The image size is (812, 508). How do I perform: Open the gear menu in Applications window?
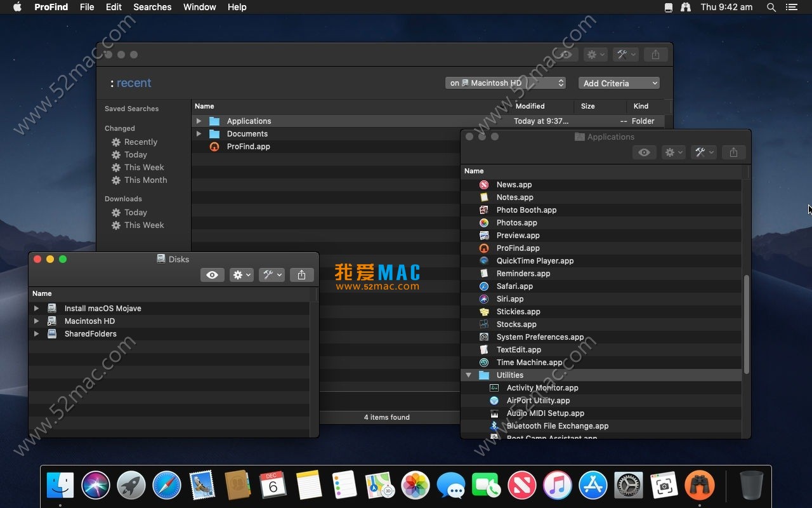[673, 152]
